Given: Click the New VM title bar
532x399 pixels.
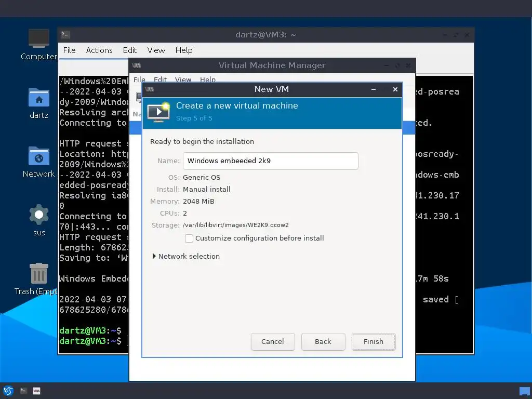Looking at the screenshot, I should (x=272, y=89).
